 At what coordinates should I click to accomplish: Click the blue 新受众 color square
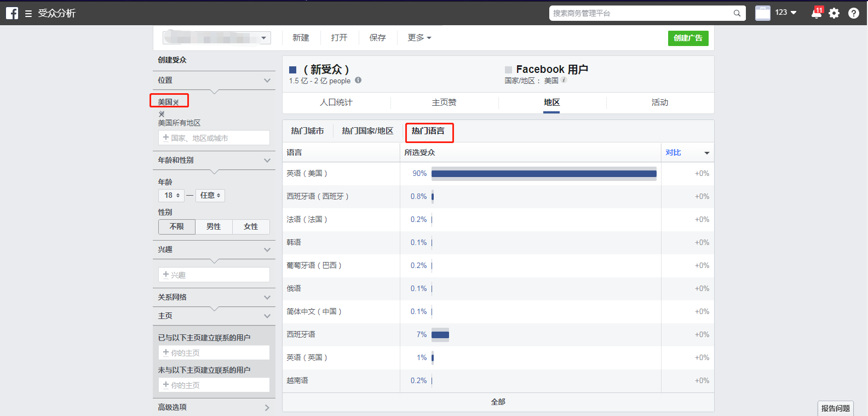[293, 70]
